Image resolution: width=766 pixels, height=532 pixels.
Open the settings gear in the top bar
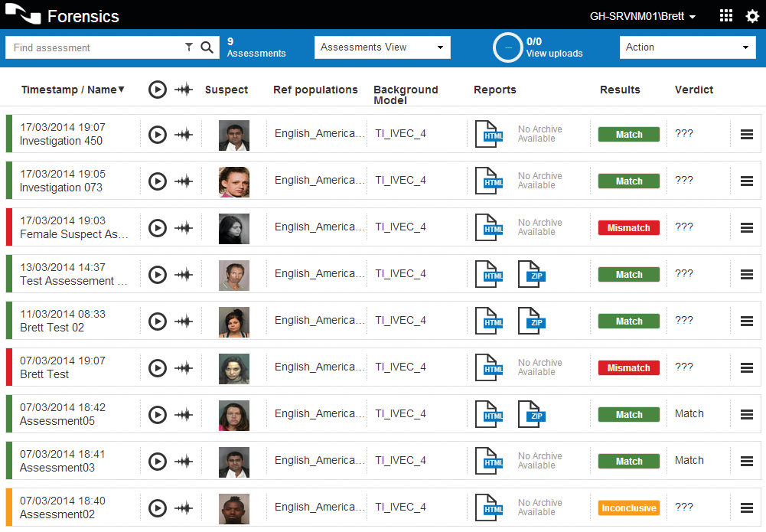(x=752, y=15)
